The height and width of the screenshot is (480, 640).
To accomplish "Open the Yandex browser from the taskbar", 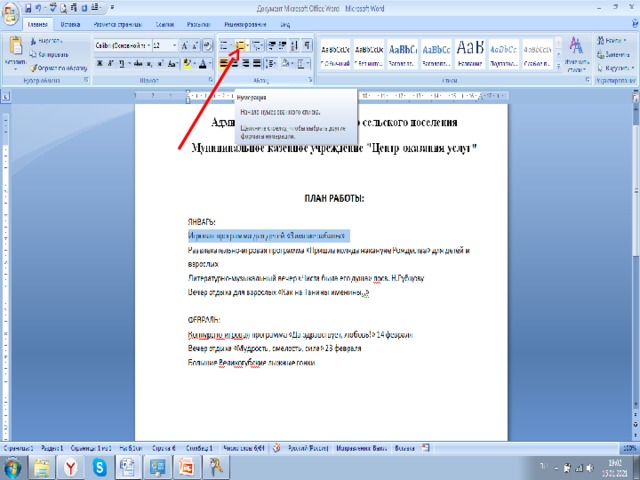I will (72, 467).
